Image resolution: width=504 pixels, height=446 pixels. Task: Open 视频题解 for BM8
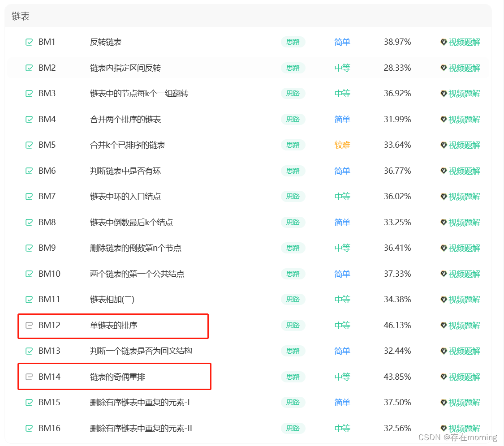pos(464,223)
